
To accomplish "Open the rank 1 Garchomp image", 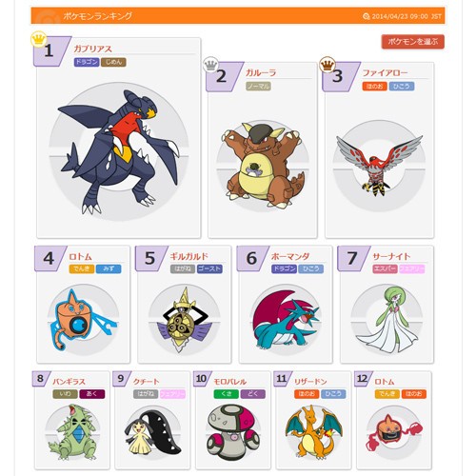I will point(118,151).
